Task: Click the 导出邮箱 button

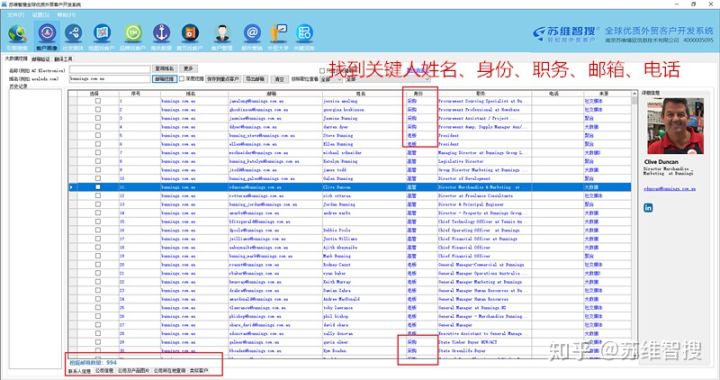Action: (x=255, y=79)
